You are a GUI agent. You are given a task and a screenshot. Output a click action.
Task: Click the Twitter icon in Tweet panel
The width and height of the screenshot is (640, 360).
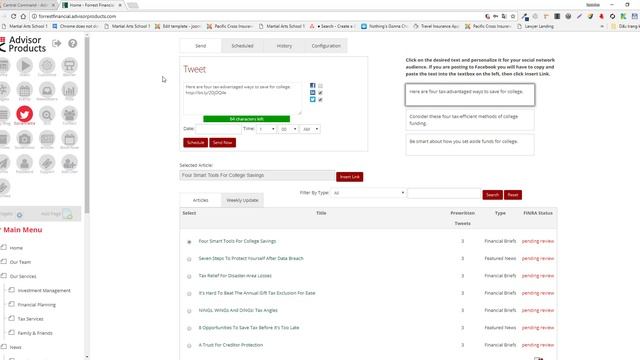tap(313, 99)
